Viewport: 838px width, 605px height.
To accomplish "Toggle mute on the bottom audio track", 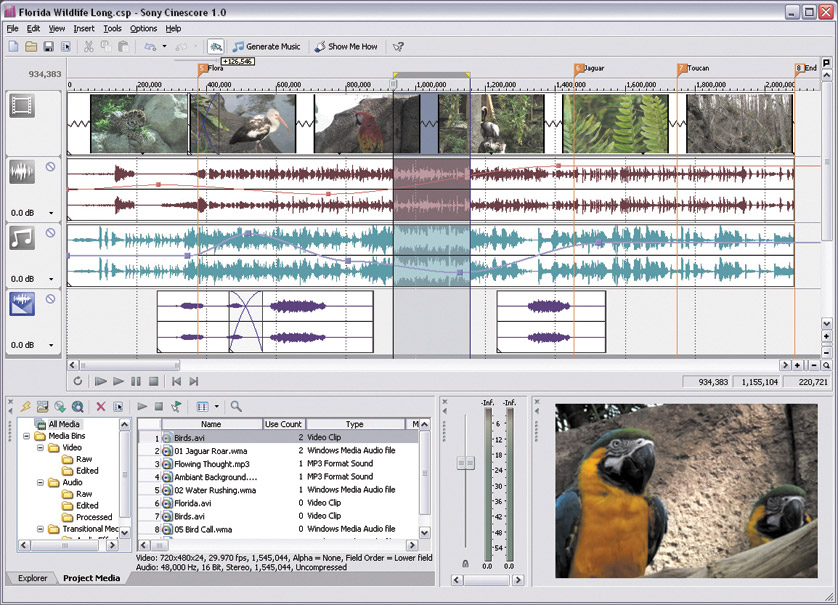I will tap(50, 298).
